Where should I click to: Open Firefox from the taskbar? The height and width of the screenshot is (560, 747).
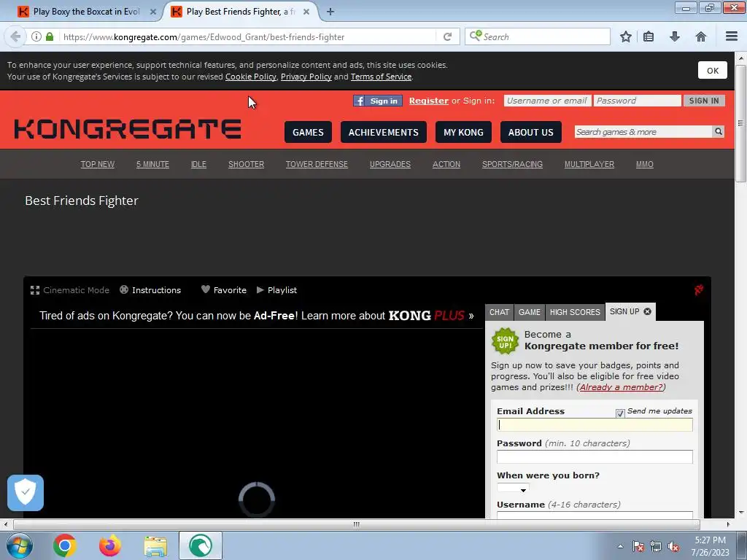109,545
